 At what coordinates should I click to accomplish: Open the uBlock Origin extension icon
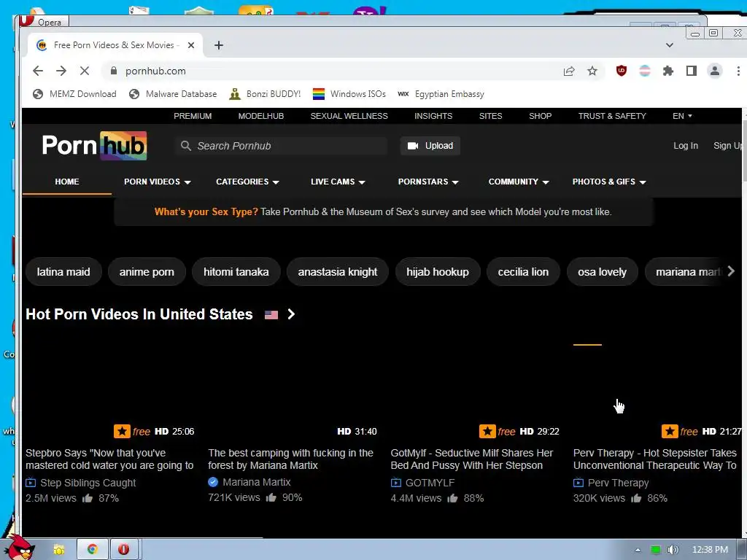pos(622,71)
